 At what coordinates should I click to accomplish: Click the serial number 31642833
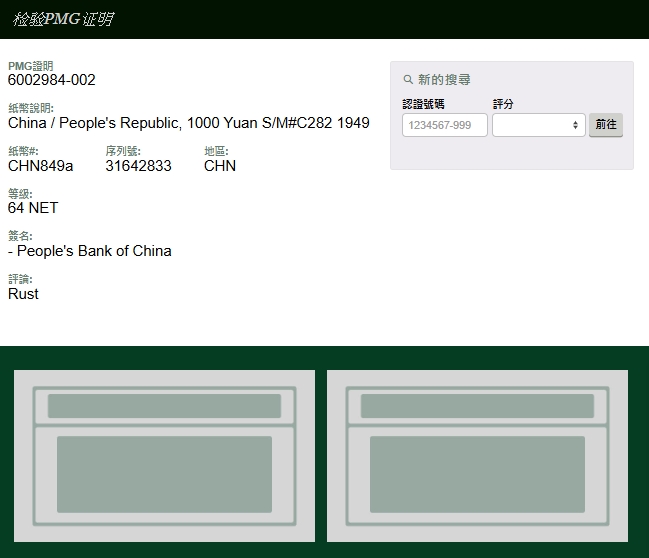pyautogui.click(x=138, y=166)
